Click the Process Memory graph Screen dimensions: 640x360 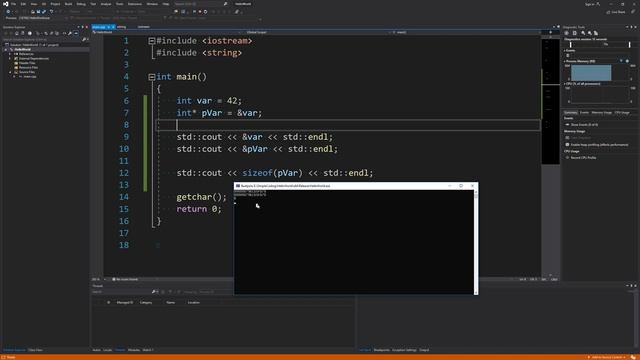pos(599,73)
